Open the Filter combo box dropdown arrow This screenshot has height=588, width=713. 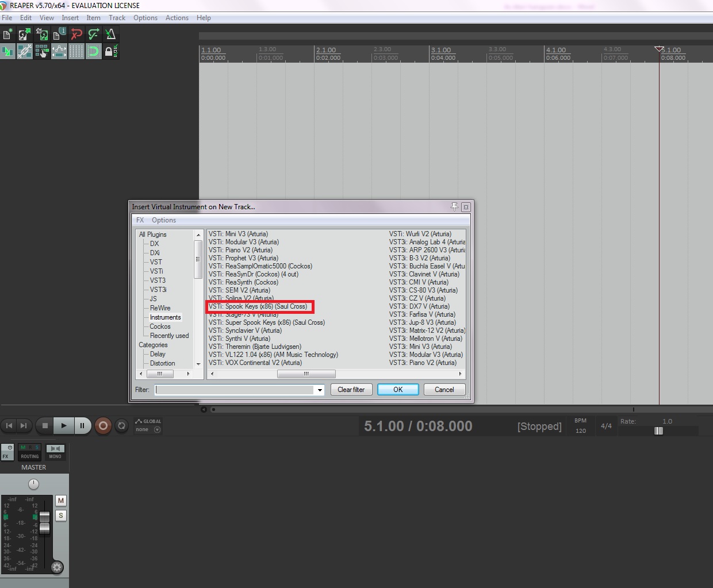click(320, 390)
